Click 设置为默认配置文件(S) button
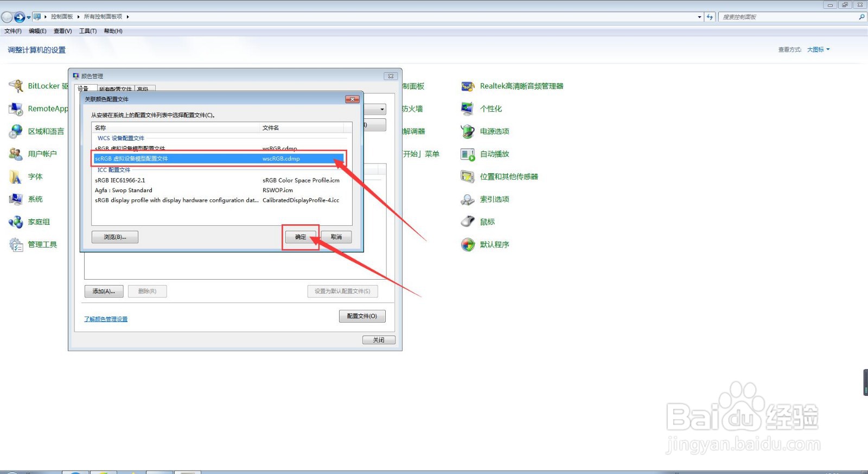 tap(342, 291)
